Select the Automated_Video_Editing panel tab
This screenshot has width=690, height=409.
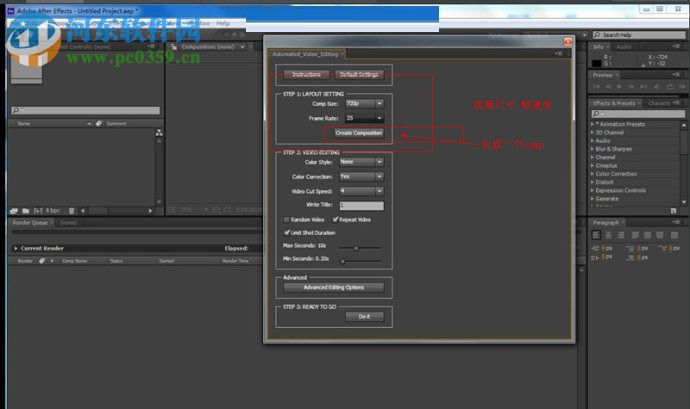click(305, 54)
